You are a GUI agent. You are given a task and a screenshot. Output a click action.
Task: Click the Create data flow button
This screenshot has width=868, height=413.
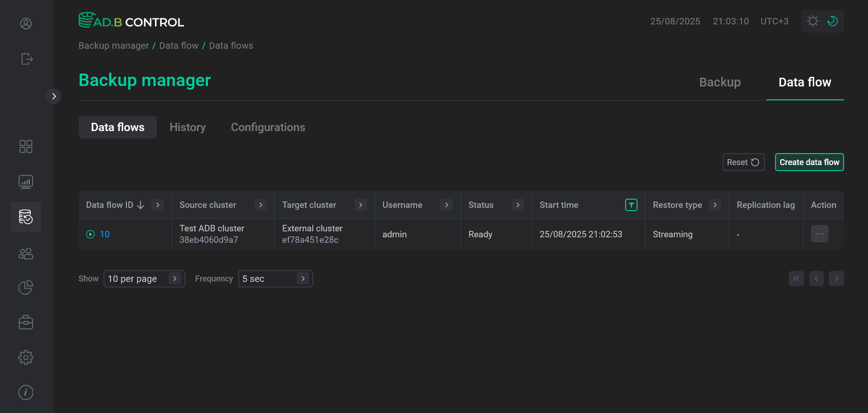(x=809, y=162)
